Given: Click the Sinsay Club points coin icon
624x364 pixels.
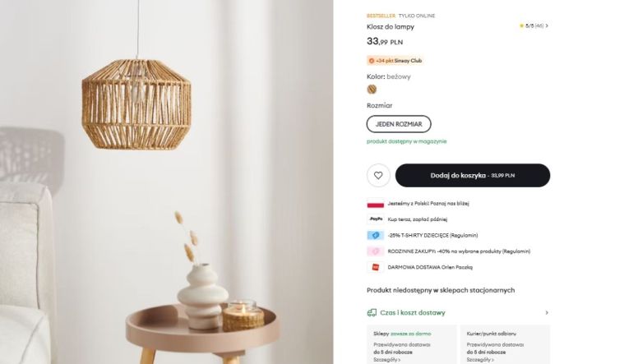Looking at the screenshot, I should coord(372,61).
